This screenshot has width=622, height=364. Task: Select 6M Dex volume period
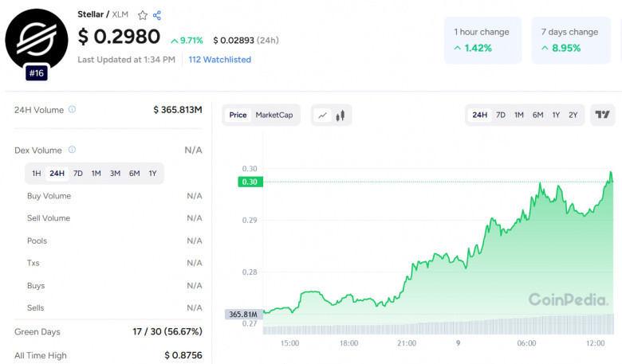tap(135, 174)
